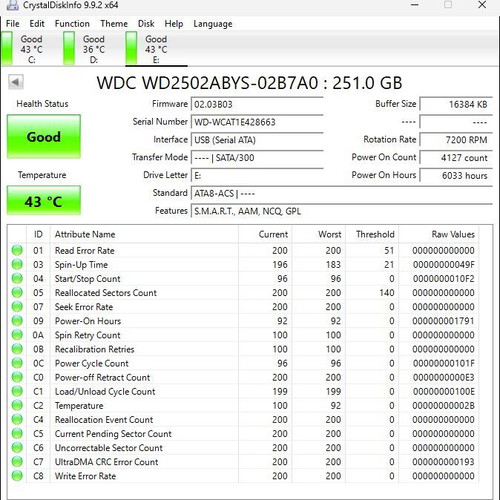Click the Raw Values column header

click(x=439, y=234)
